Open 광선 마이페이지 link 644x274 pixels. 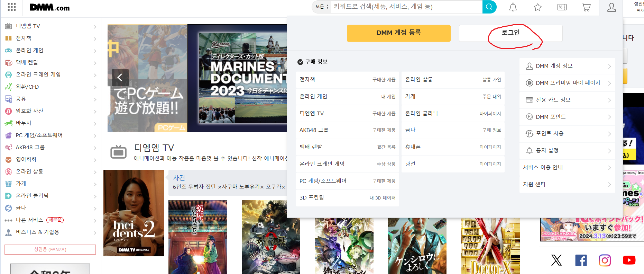click(x=453, y=164)
